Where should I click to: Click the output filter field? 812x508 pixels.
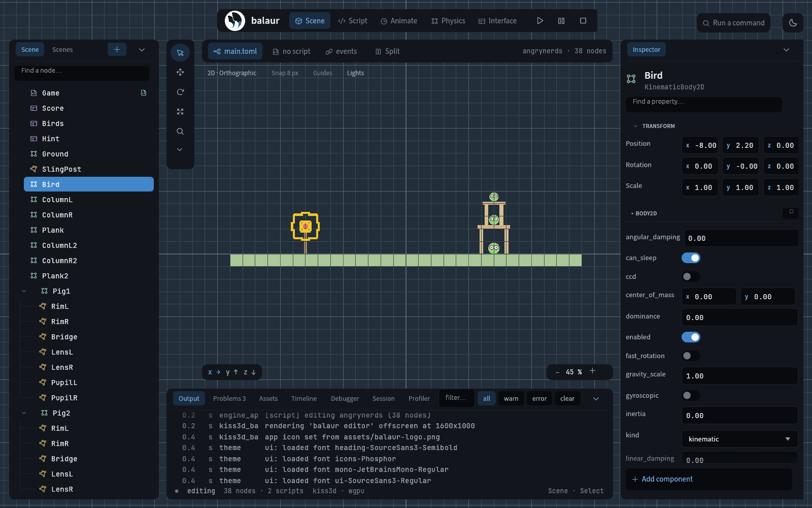(x=456, y=398)
